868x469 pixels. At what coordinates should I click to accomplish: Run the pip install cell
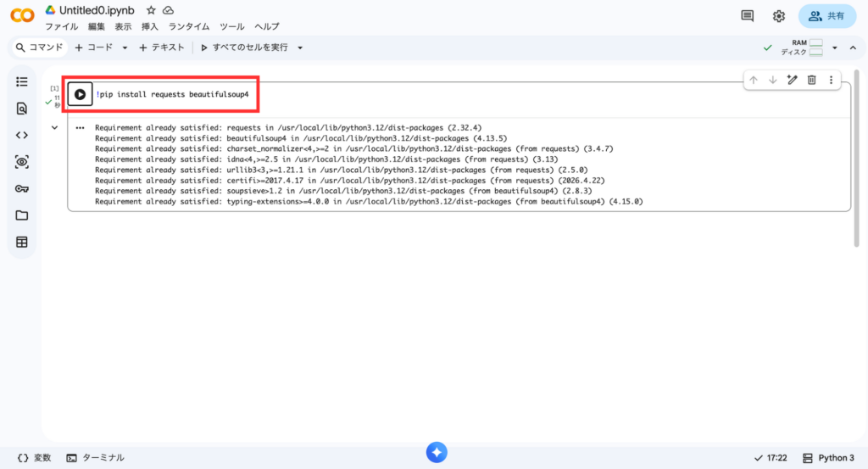pyautogui.click(x=80, y=94)
